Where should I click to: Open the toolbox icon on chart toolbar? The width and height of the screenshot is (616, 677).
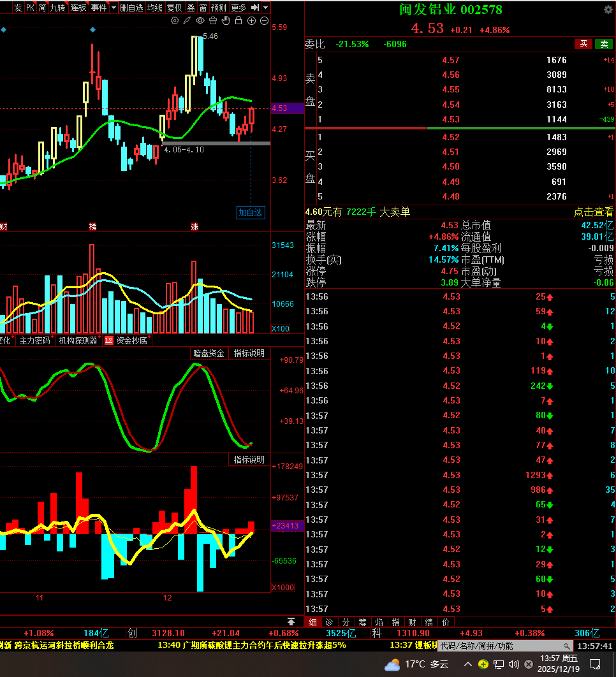(x=213, y=20)
